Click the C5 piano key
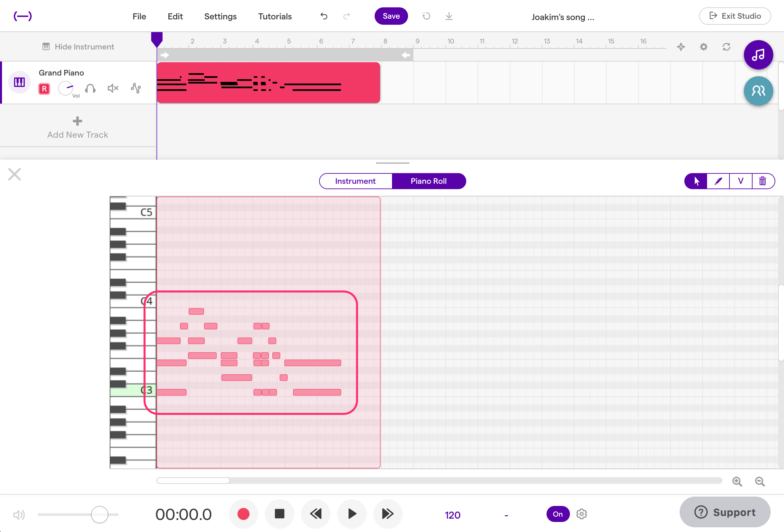The image size is (784, 532). coord(133,213)
